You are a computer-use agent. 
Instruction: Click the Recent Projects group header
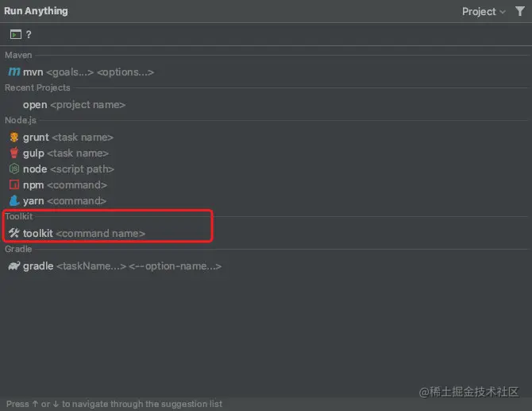(37, 87)
